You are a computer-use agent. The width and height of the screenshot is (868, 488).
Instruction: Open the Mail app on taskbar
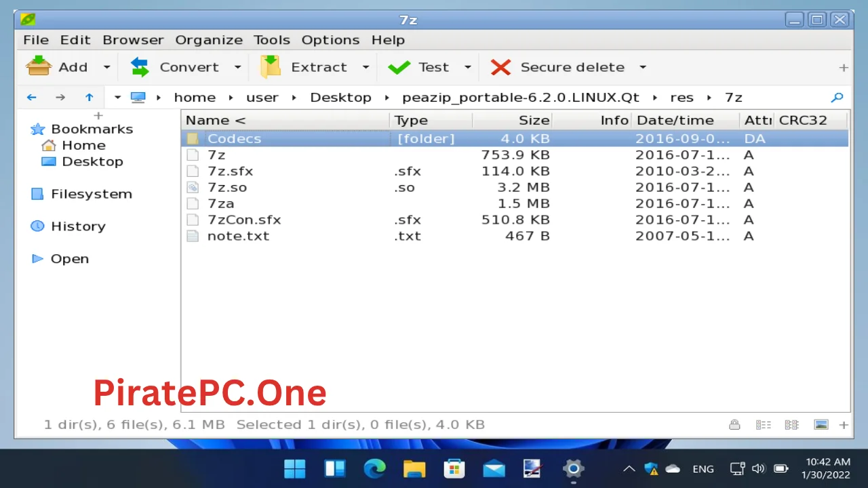tap(494, 468)
